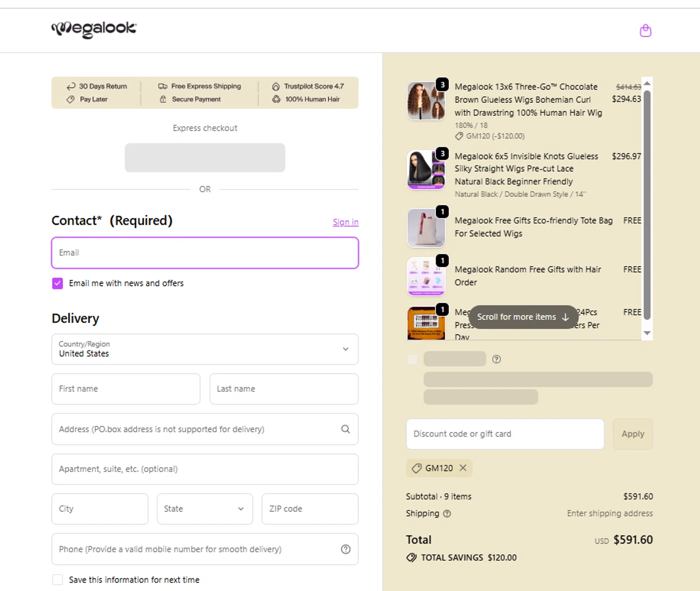Click the struck-through $414.63 price

628,87
